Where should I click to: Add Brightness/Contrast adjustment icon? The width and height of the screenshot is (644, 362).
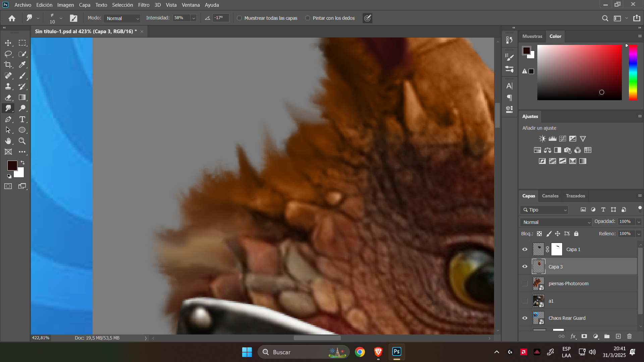point(542,139)
